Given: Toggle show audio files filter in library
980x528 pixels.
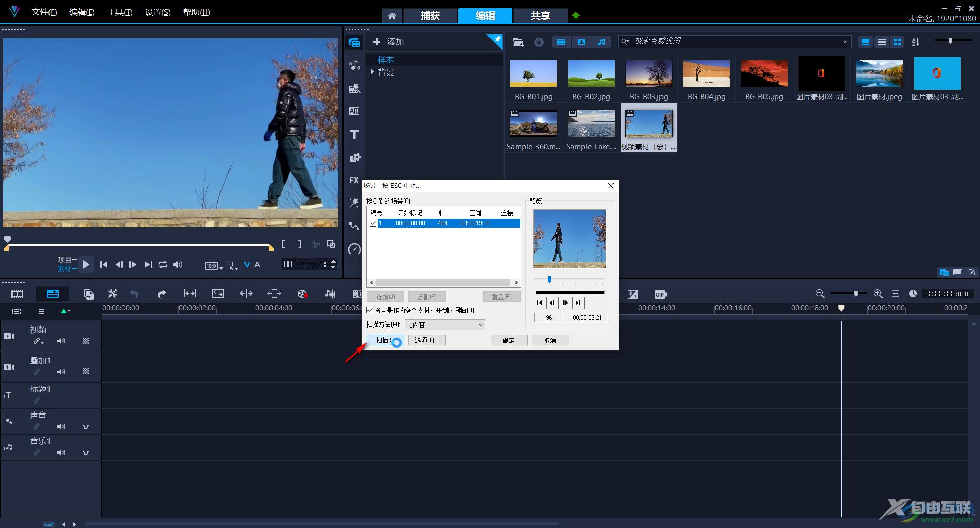Looking at the screenshot, I should [x=601, y=42].
